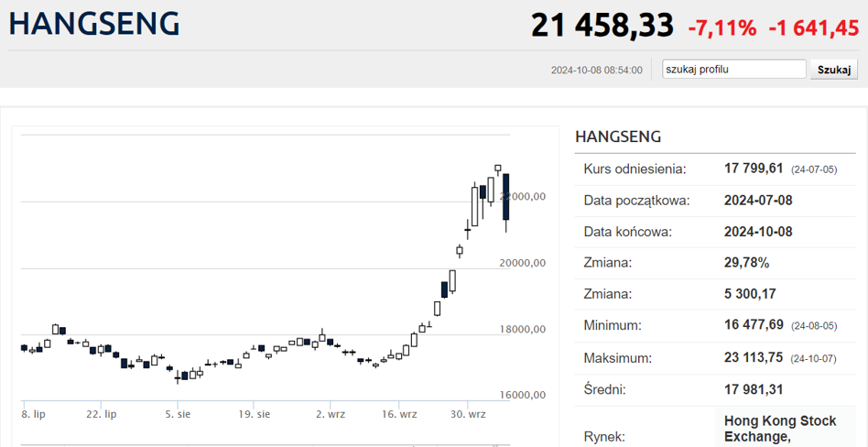Click the Maksimum value 23 113,75
Screen dimensions: 868x447
(754, 357)
